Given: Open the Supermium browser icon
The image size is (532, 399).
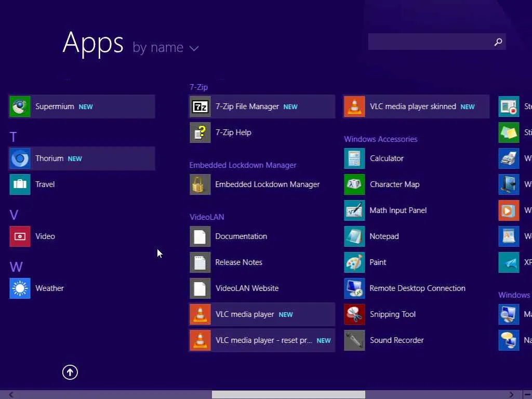Looking at the screenshot, I should (20, 107).
